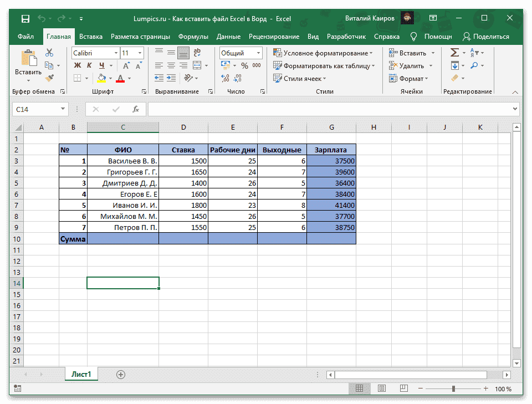Open the Insert Function (fx) dialog

pyautogui.click(x=136, y=109)
